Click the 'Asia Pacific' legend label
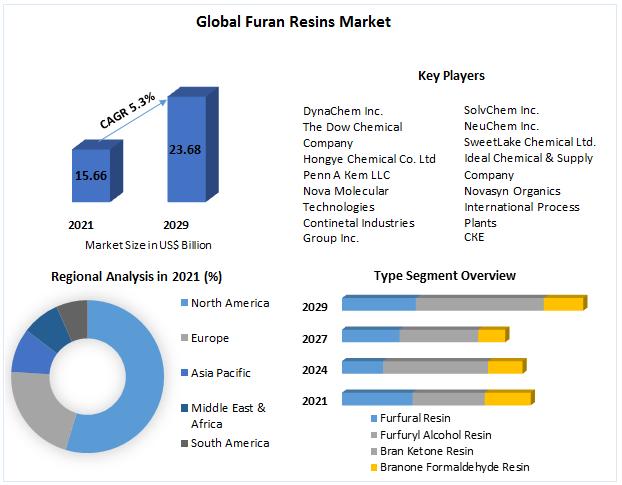The width and height of the screenshot is (622, 485). coord(221,373)
